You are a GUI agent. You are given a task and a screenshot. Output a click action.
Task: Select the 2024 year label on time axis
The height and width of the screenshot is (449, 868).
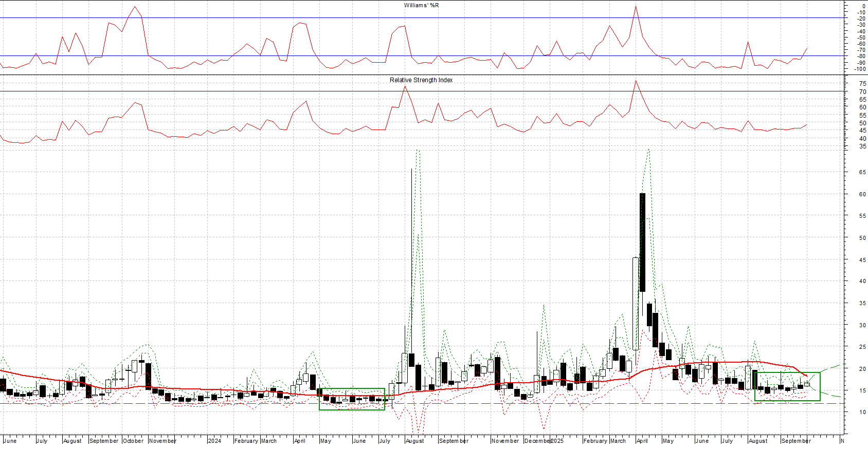(214, 441)
